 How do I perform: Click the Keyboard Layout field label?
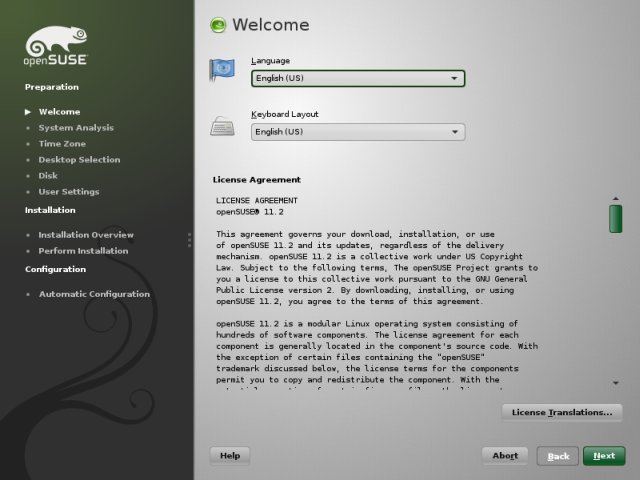click(x=285, y=114)
